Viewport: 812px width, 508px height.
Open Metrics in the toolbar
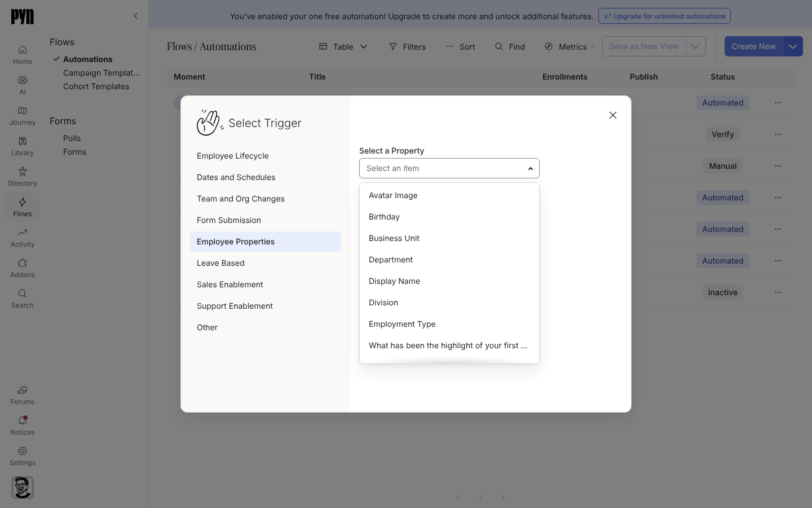click(x=566, y=46)
